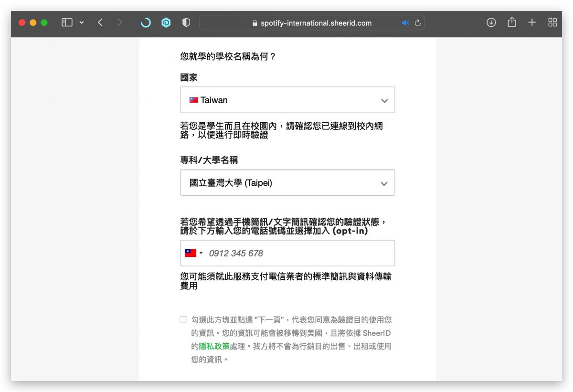Open the 隱私政策 privacy policy link
This screenshot has width=573, height=392.
point(214,346)
